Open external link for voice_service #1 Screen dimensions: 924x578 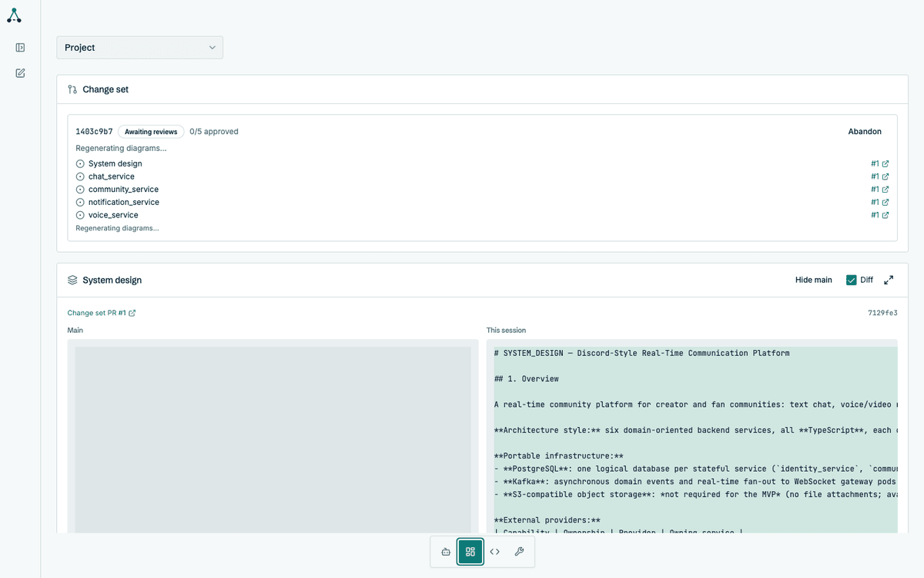[880, 215]
